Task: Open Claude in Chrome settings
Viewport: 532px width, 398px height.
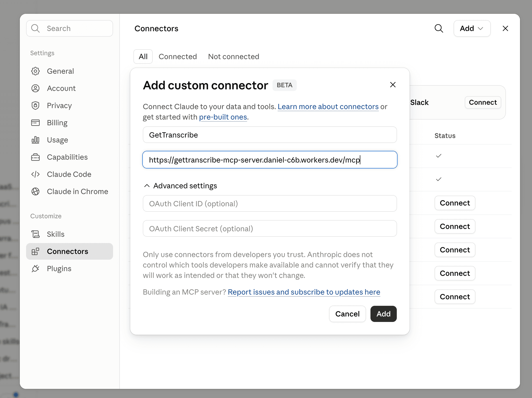Action: click(70, 191)
